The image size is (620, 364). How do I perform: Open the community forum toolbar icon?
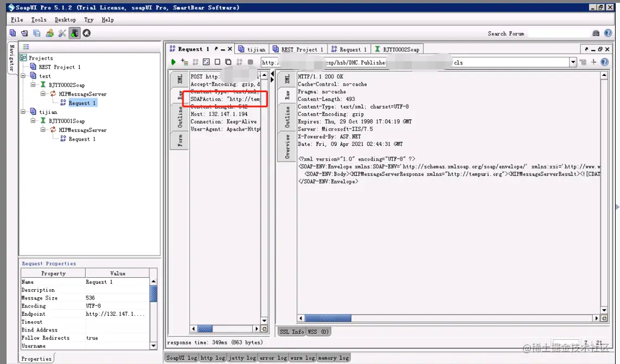(x=49, y=33)
